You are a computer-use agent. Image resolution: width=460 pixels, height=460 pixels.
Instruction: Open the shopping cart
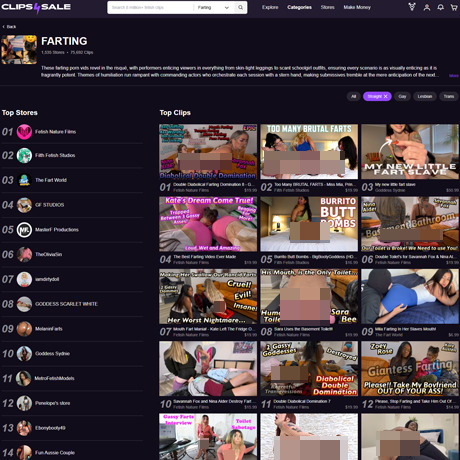(x=454, y=7)
